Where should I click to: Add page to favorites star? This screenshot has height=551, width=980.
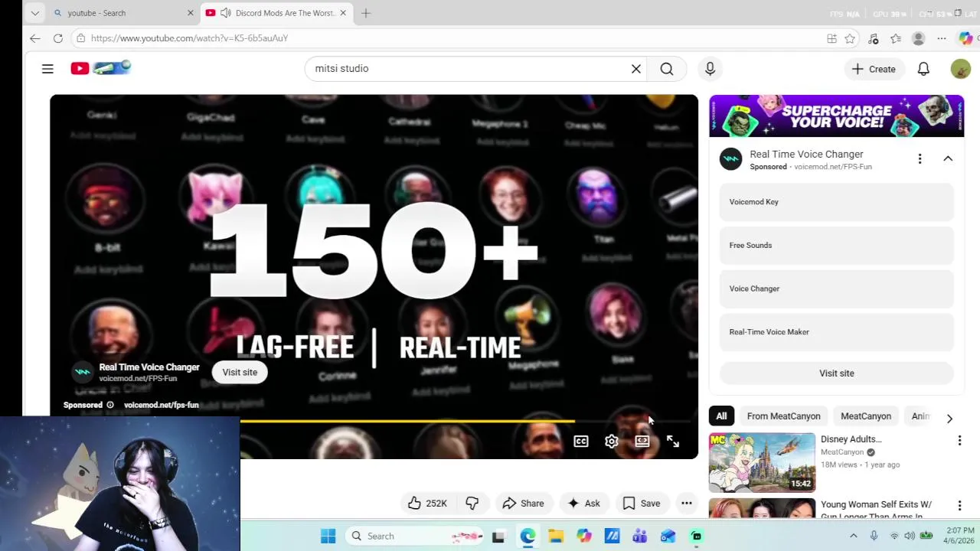(x=850, y=38)
